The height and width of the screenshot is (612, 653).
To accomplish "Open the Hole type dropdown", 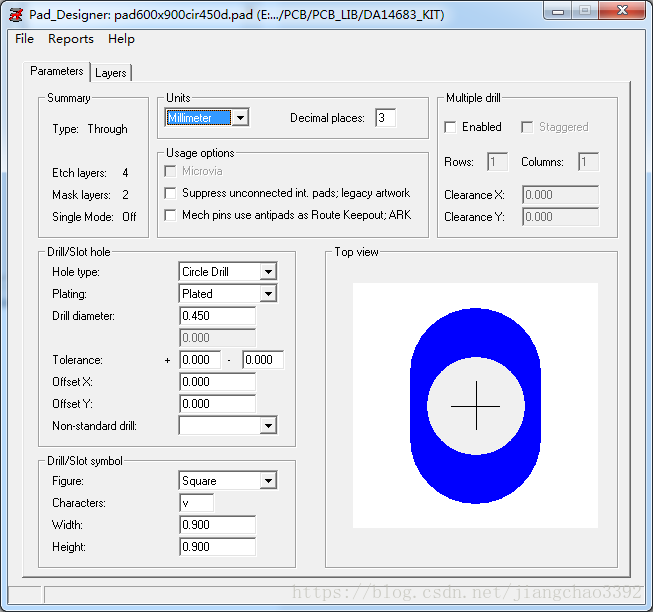I will coord(267,272).
